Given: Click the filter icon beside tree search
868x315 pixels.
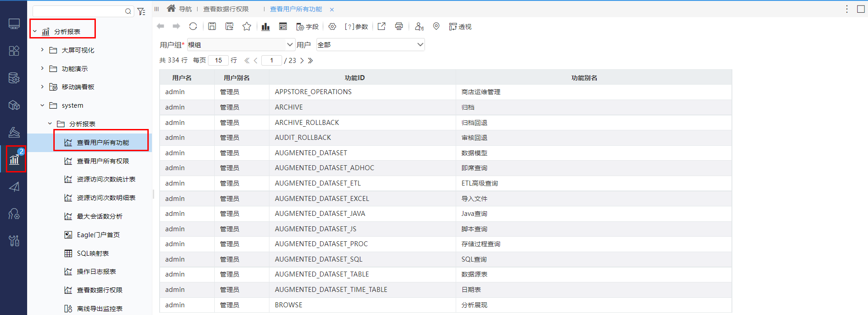Looking at the screenshot, I should 142,11.
